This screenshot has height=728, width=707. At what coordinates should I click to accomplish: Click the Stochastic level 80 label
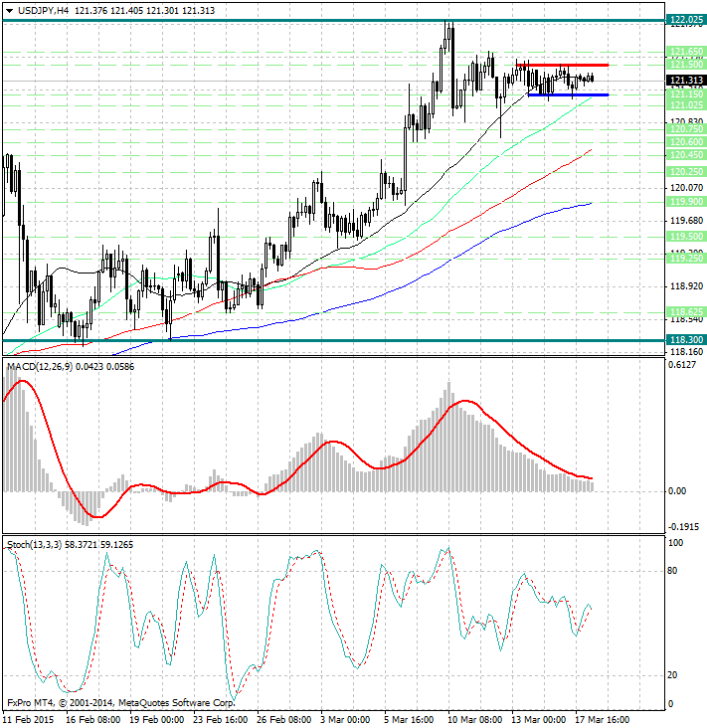[672, 571]
